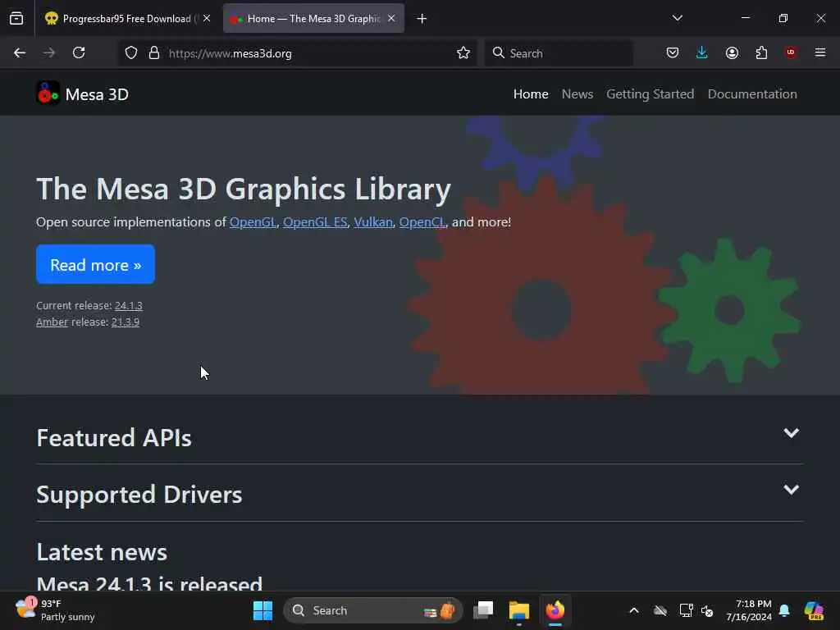Click the Supported Drivers heading
The image size is (840, 630).
[139, 495]
